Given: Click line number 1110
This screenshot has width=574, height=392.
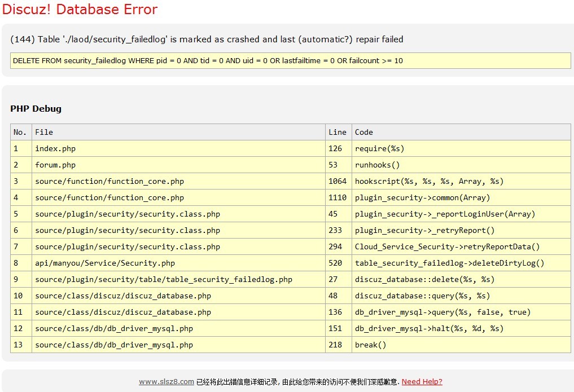Looking at the screenshot, I should (x=339, y=197).
